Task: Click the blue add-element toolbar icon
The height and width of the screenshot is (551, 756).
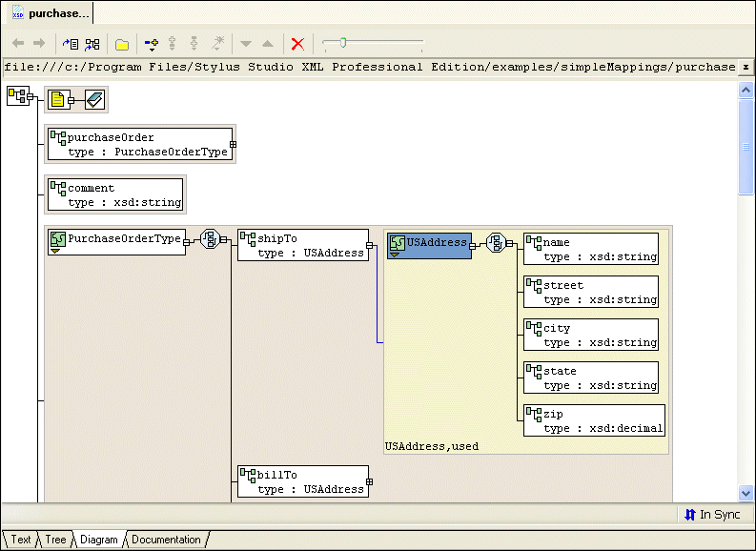Action: 151,44
